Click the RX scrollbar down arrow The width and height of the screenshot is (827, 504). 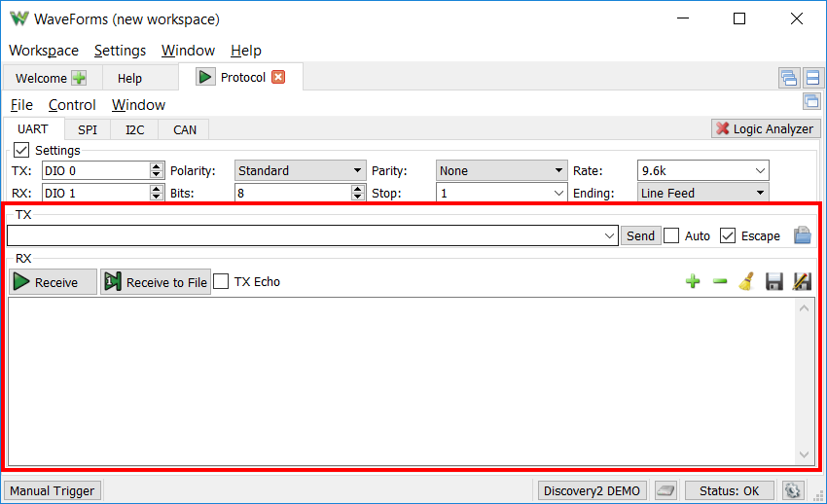805,455
